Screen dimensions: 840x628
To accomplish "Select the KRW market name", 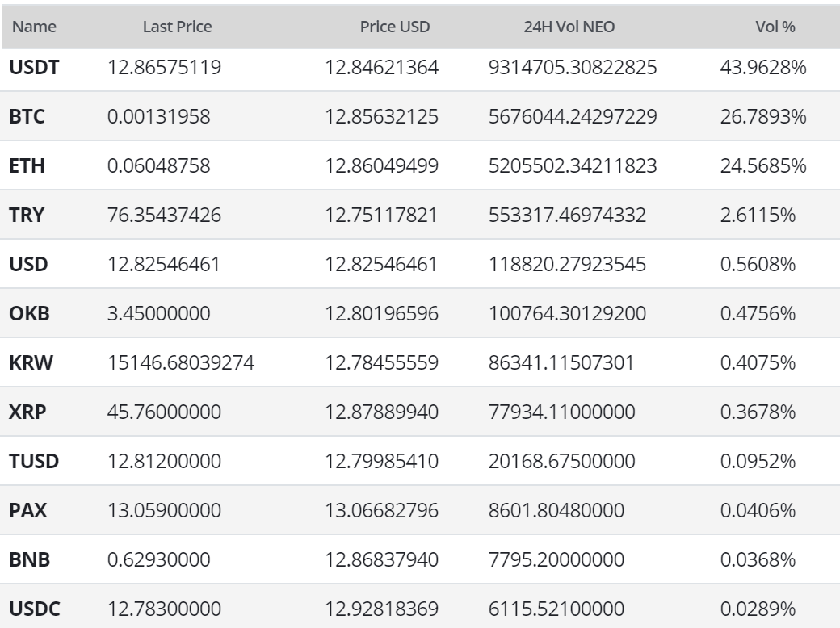I will 31,363.
